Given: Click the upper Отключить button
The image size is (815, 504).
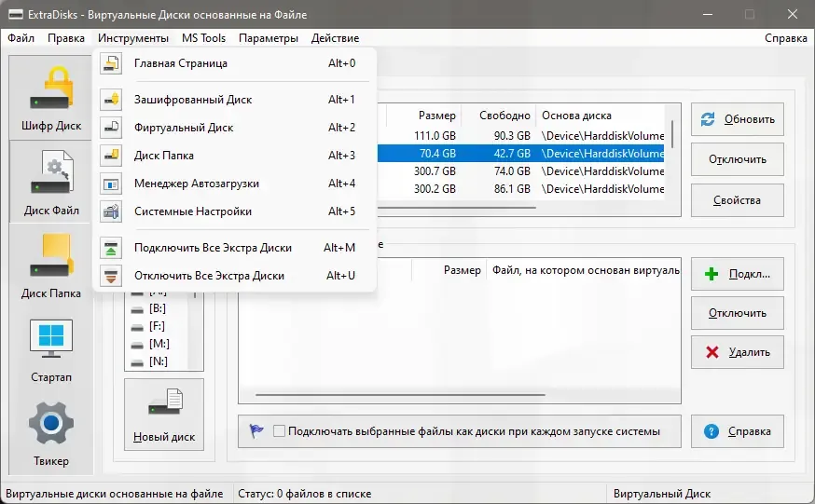Looking at the screenshot, I should click(737, 159).
